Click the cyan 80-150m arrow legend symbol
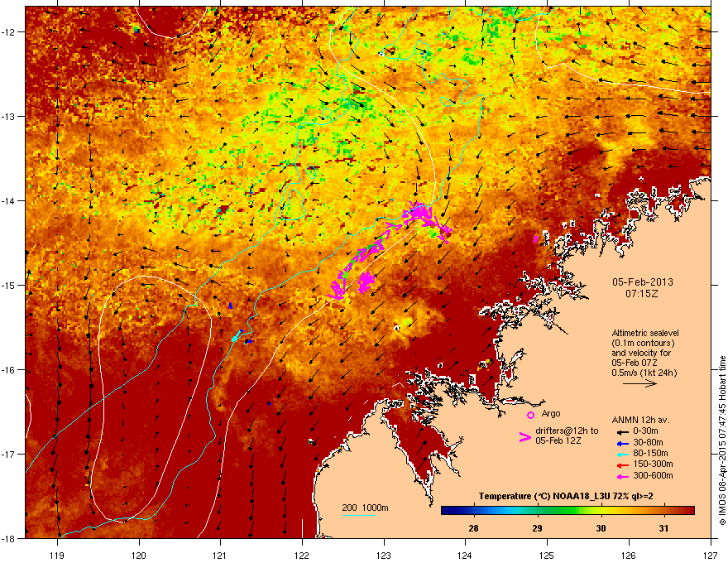This screenshot has height=563, width=728. 623,454
